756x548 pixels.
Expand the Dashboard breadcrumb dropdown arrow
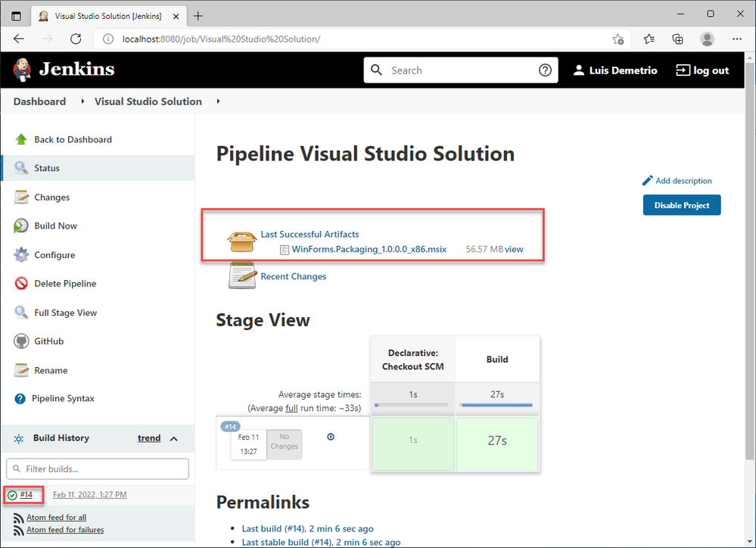tap(82, 101)
